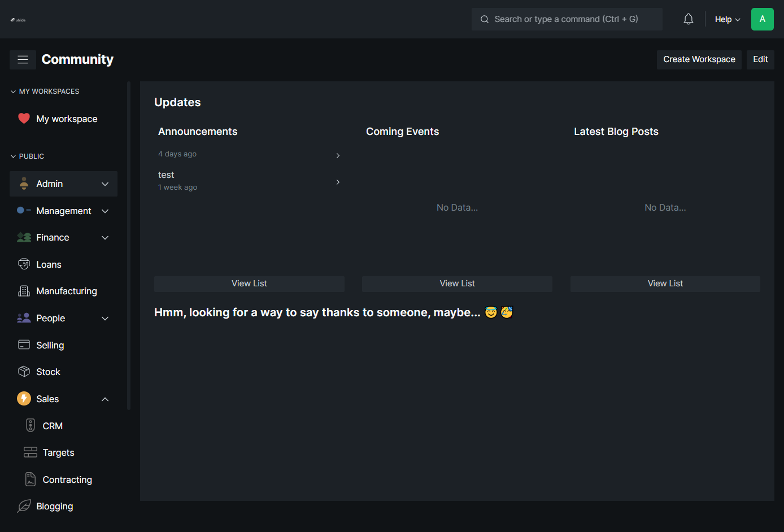784x532 pixels.
Task: Click the Sales lightning bolt icon
Action: [24, 399]
